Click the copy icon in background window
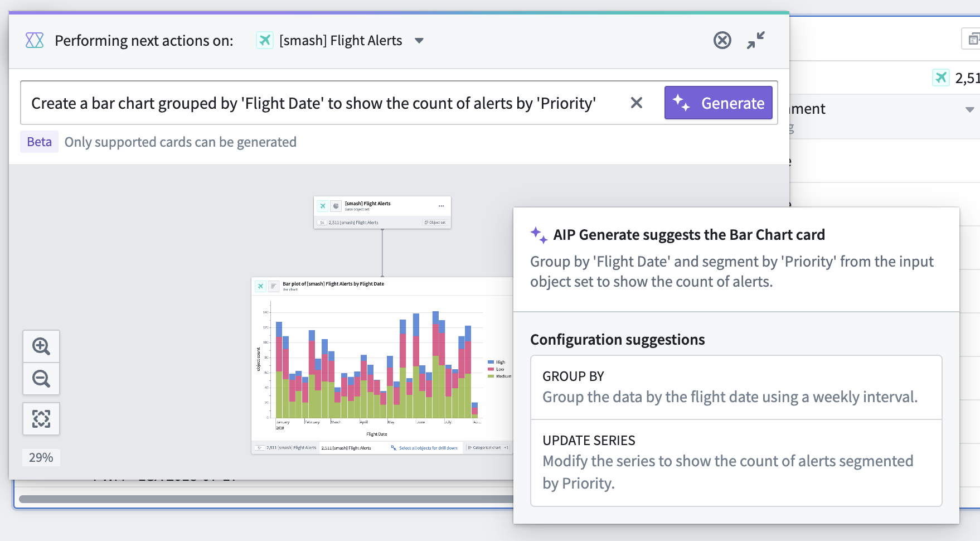This screenshot has width=980, height=541. (972, 39)
